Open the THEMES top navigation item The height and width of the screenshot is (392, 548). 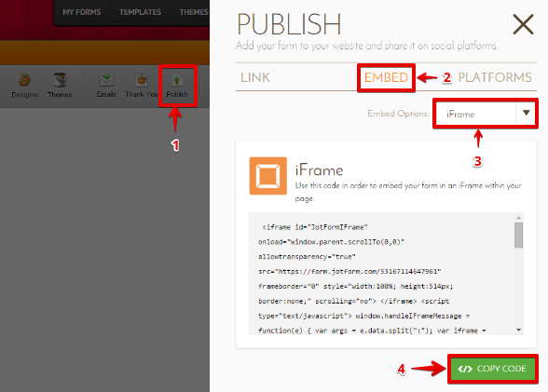194,12
